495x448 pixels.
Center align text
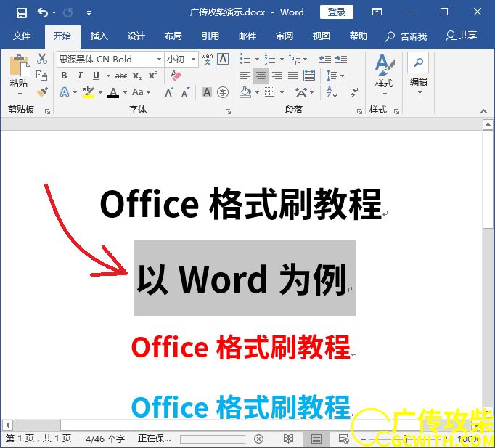point(261,76)
